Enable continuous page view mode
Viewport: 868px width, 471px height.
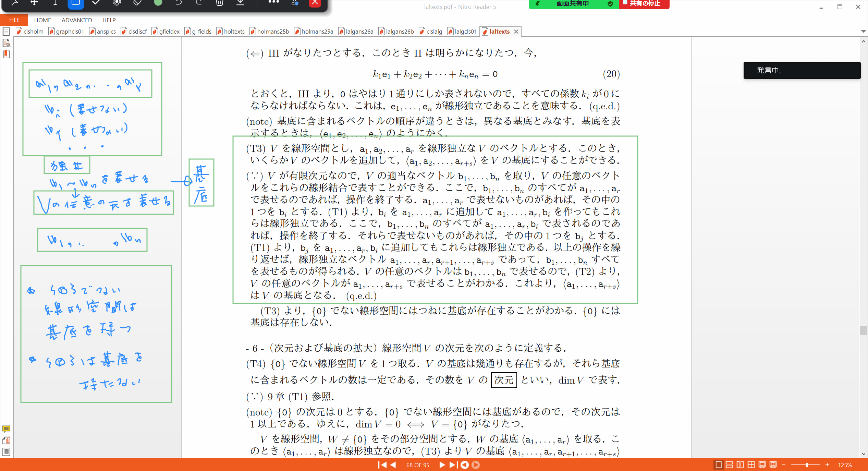coord(729,465)
